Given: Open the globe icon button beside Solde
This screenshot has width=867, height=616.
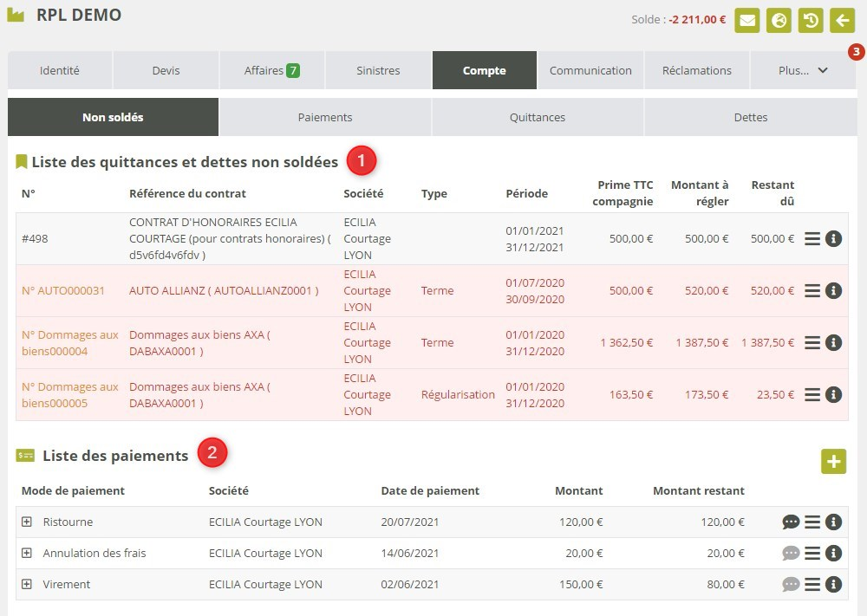Looking at the screenshot, I should coord(779,20).
